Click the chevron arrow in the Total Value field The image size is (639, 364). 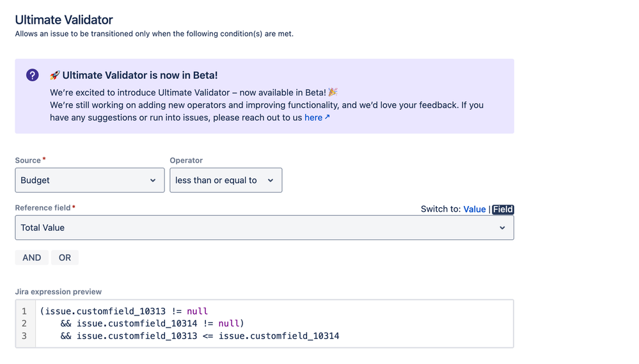click(x=502, y=228)
